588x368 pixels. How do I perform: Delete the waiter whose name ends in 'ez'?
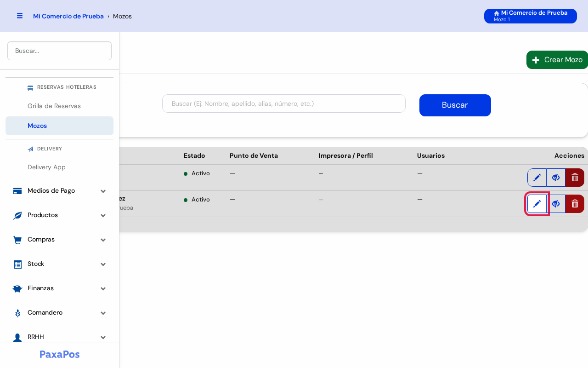575,204
